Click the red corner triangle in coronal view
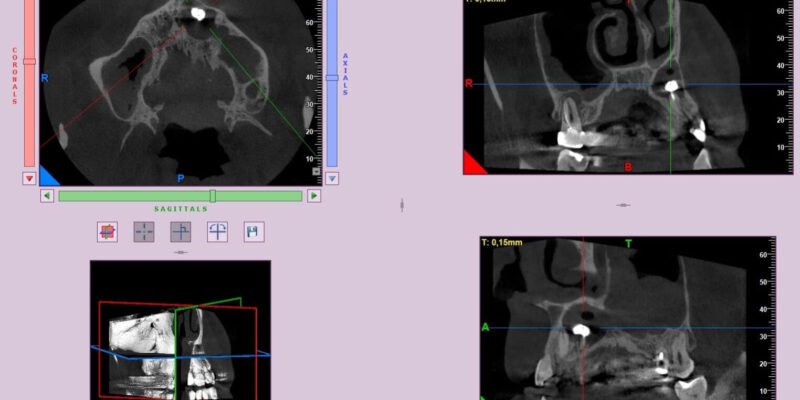The width and height of the screenshot is (800, 400). (472, 165)
